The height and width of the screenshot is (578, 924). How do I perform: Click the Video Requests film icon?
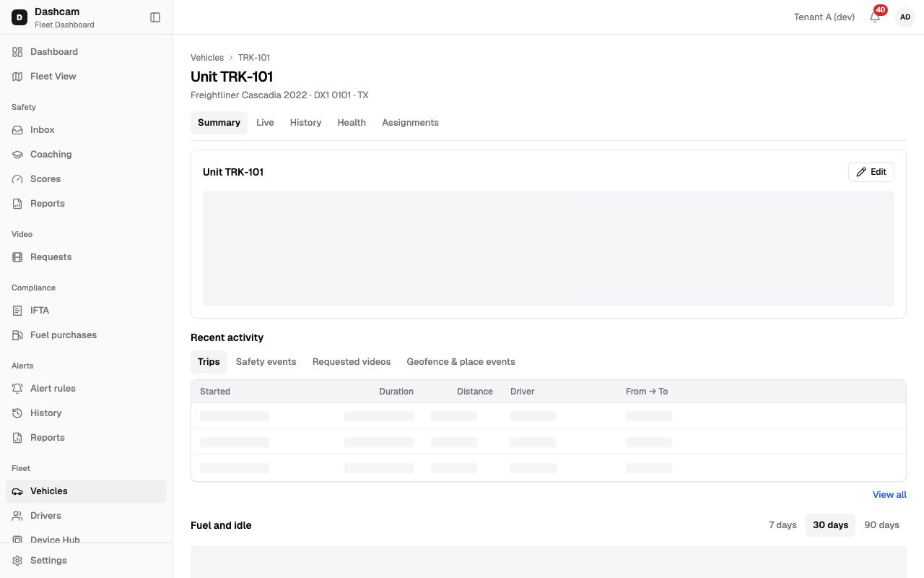(x=17, y=257)
